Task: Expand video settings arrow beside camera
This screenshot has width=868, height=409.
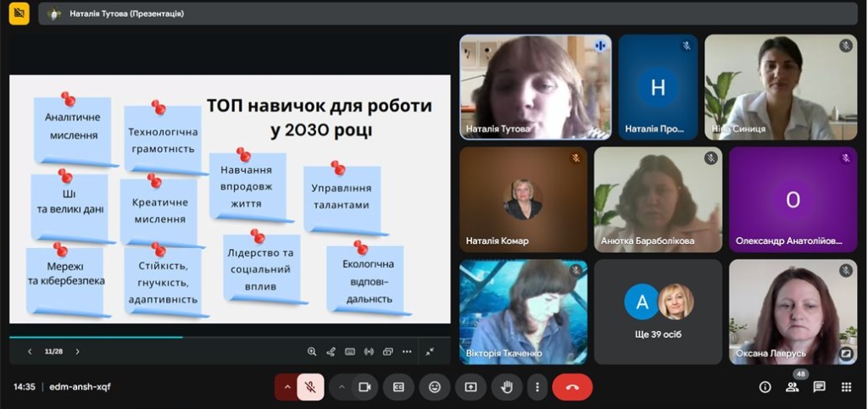Action: 342,387
